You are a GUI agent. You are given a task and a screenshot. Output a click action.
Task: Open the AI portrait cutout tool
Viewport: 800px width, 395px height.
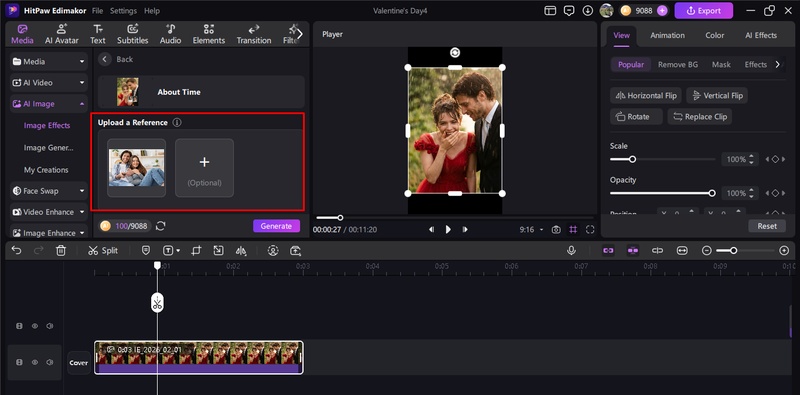pos(273,251)
